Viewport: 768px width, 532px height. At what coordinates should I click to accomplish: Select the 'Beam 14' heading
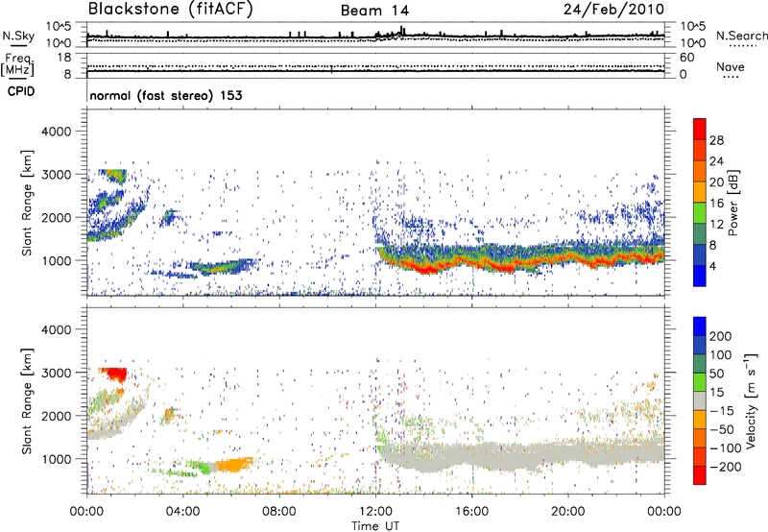374,11
